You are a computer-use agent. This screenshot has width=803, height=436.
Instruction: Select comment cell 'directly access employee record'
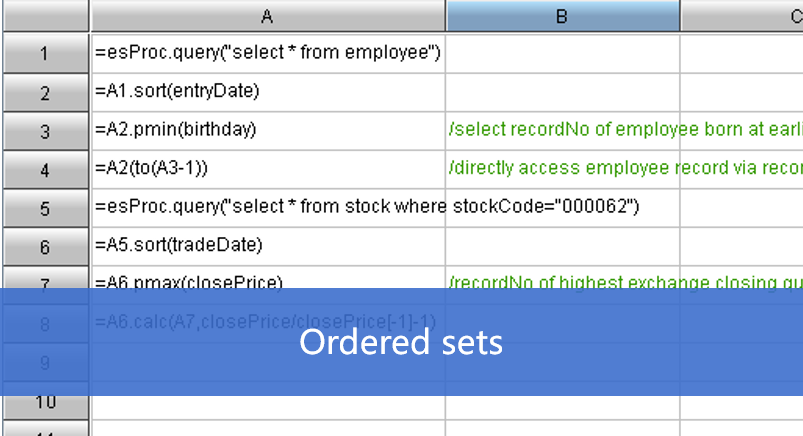[625, 168]
